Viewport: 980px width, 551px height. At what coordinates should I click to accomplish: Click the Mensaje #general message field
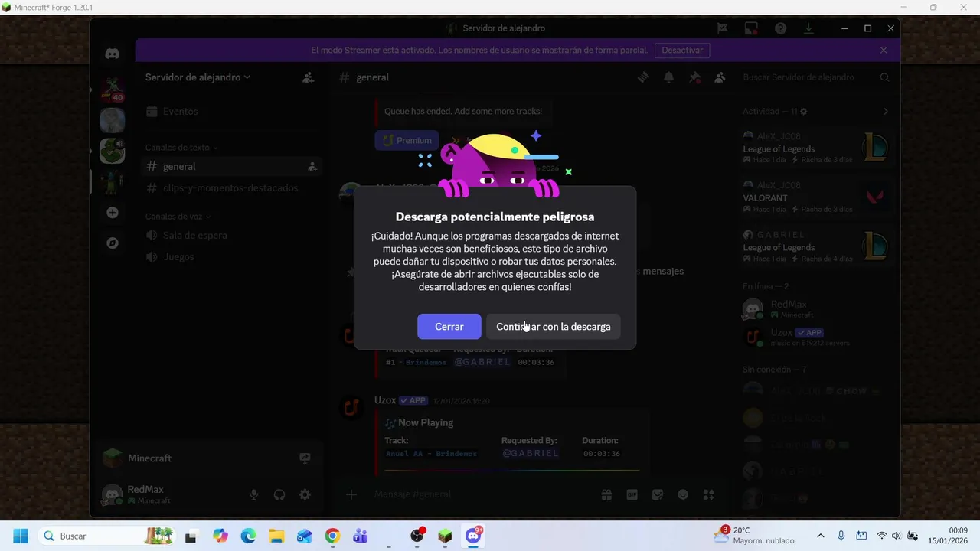tap(481, 494)
